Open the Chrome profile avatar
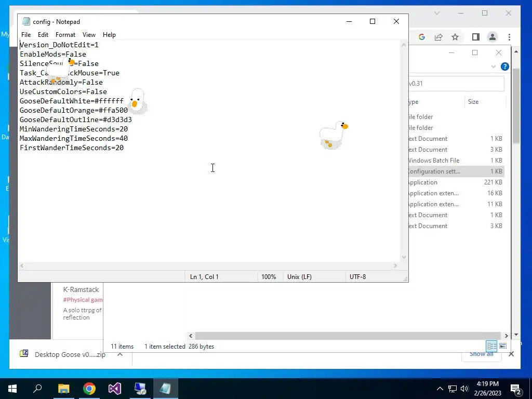Image resolution: width=532 pixels, height=399 pixels. point(493,37)
